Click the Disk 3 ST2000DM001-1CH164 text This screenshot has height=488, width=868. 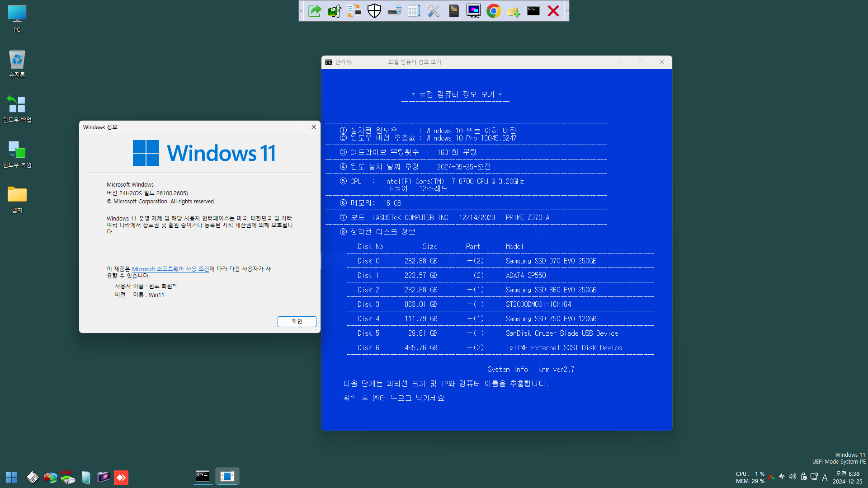pyautogui.click(x=538, y=304)
